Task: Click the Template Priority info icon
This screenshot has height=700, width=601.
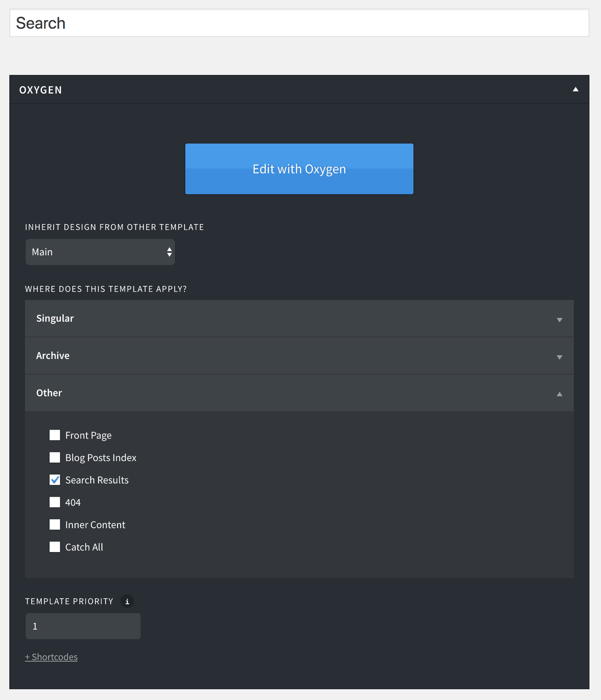Action: 127,601
